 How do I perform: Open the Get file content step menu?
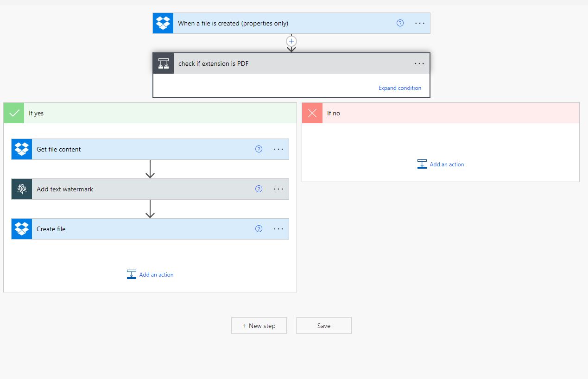pos(278,149)
